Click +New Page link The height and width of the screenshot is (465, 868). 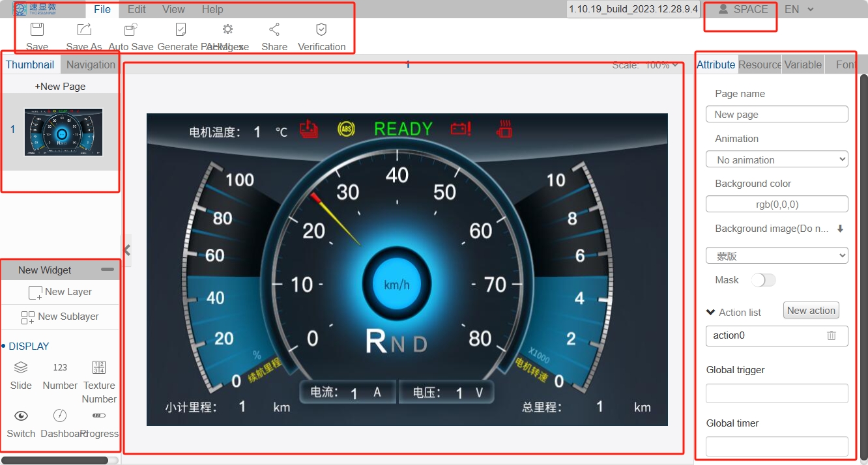point(60,86)
